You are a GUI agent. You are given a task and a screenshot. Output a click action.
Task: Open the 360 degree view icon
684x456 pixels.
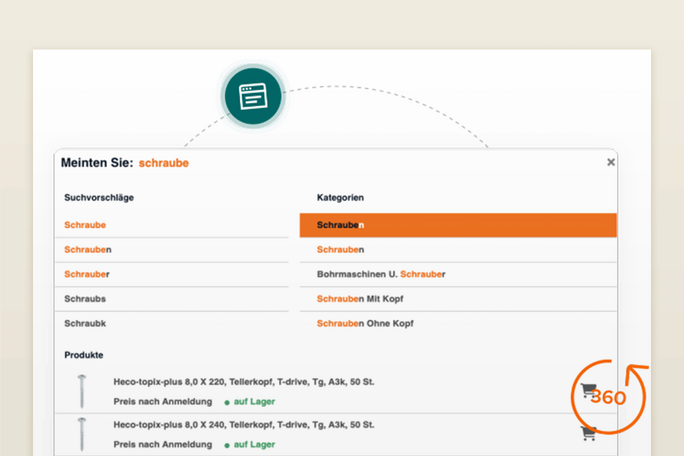(609, 397)
